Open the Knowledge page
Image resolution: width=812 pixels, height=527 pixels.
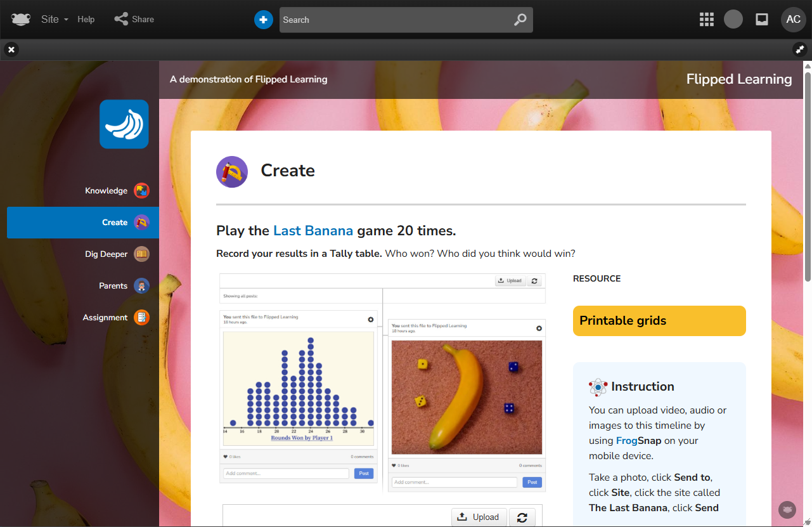[106, 191]
